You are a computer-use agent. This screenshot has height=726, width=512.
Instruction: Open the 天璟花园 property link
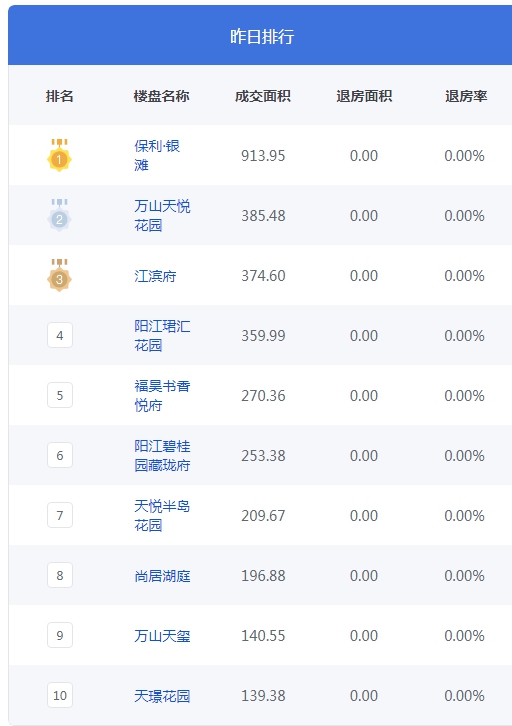[162, 696]
